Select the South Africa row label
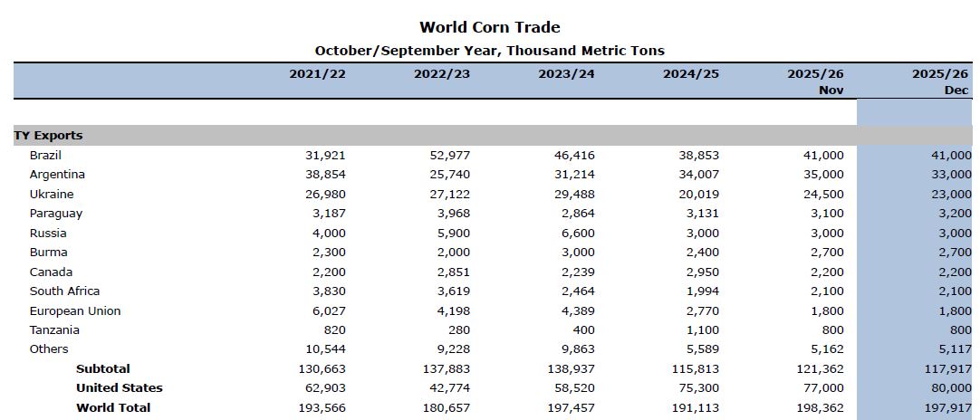 coord(64,291)
